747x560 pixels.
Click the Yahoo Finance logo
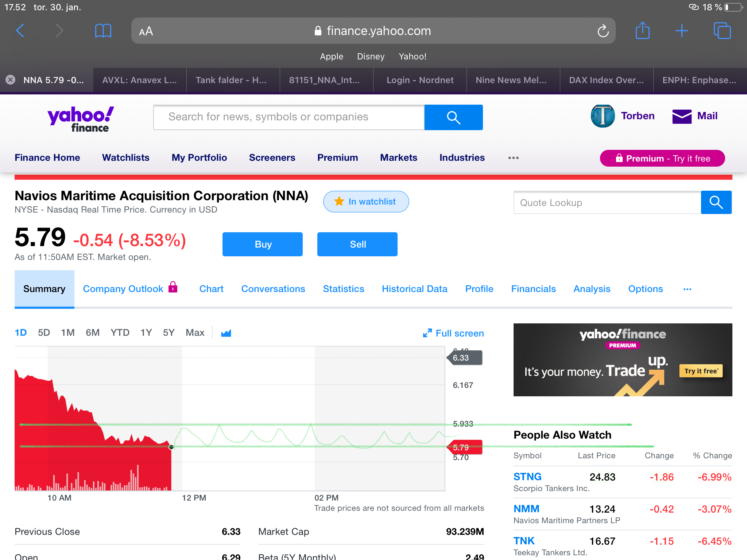point(81,119)
